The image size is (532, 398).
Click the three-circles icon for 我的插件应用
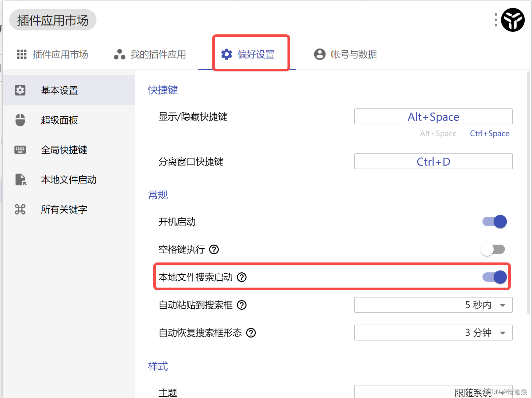tap(120, 54)
